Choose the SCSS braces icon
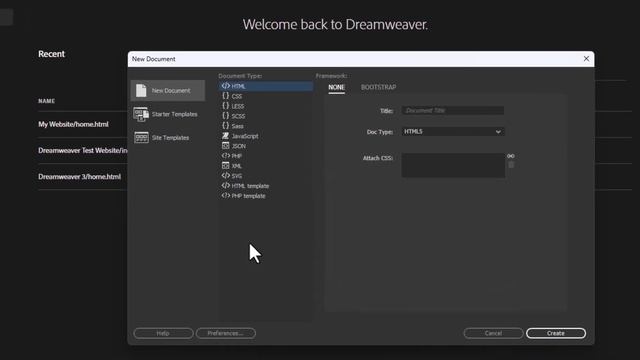Image resolution: width=640 pixels, height=360 pixels. pos(225,116)
